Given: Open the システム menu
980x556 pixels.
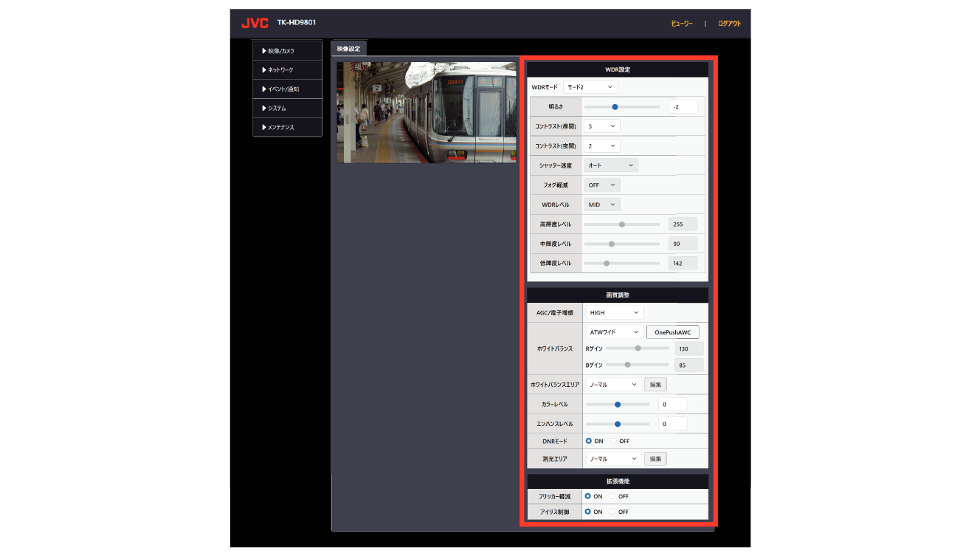Looking at the screenshot, I should [287, 109].
